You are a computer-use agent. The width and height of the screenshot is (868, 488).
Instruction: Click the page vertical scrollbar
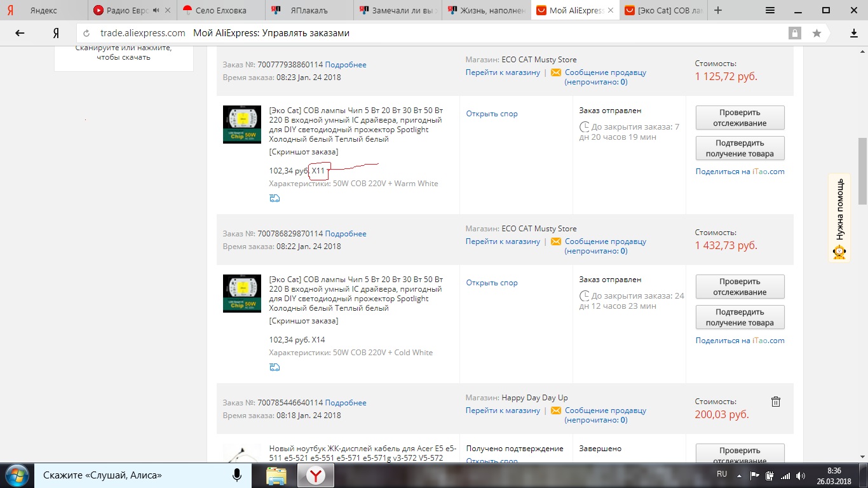click(862, 171)
